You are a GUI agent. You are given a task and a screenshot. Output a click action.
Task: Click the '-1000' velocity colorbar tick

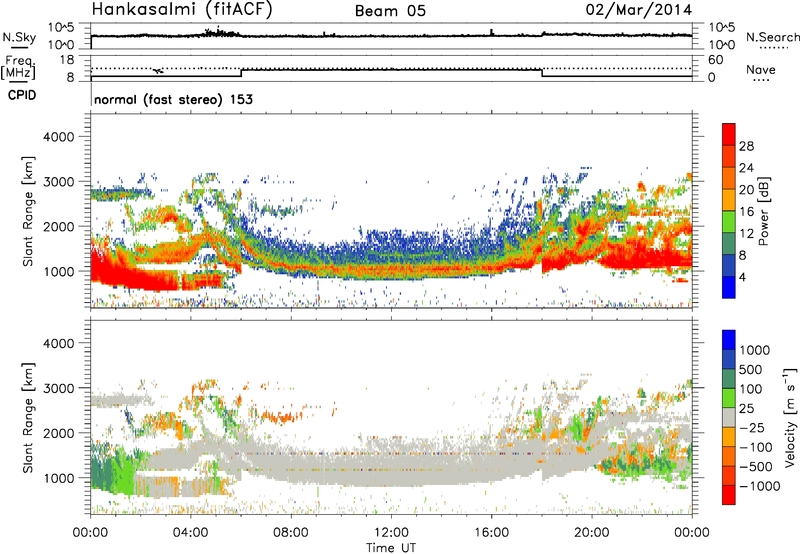[759, 486]
